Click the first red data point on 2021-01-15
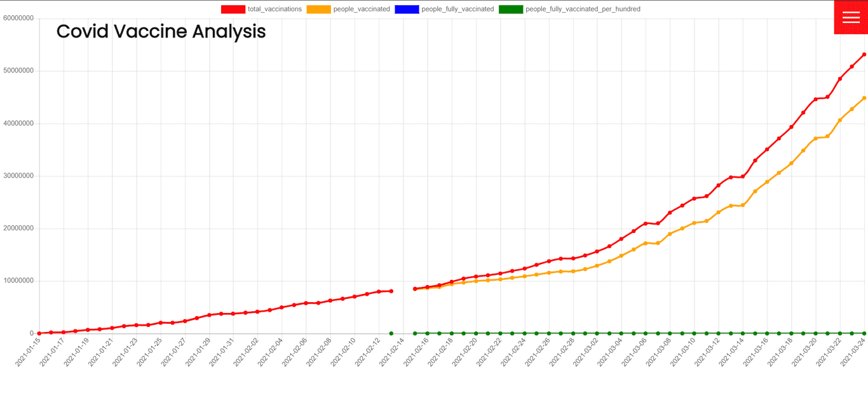The image size is (868, 405). [x=39, y=332]
